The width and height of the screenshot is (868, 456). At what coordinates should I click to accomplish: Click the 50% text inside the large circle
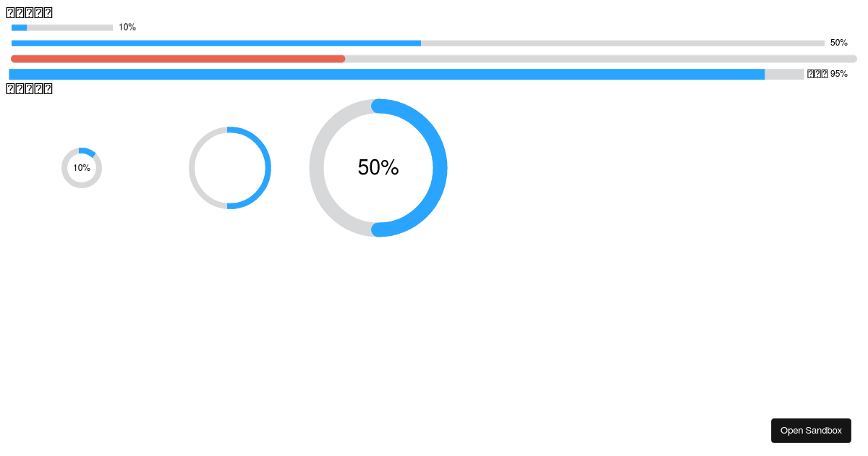coord(378,167)
